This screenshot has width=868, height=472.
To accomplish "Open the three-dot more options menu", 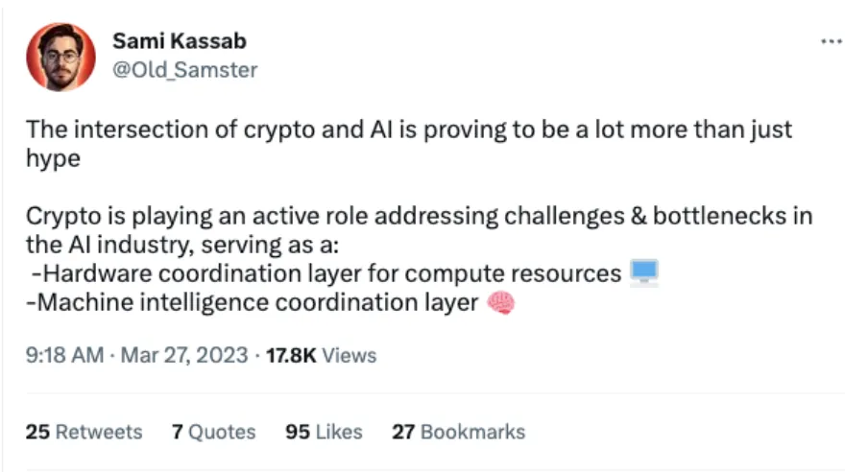I will click(832, 42).
